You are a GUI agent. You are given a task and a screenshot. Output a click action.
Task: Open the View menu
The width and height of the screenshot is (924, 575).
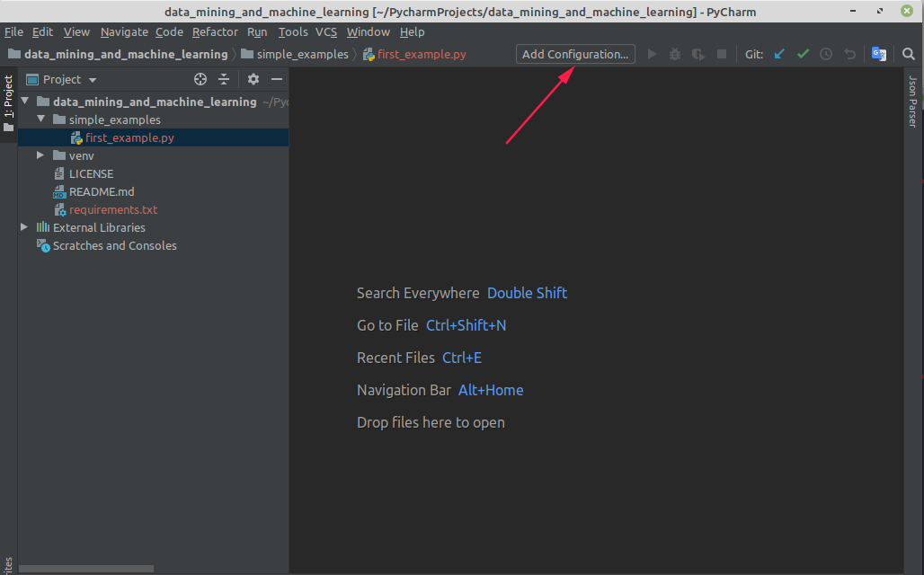[x=76, y=31]
